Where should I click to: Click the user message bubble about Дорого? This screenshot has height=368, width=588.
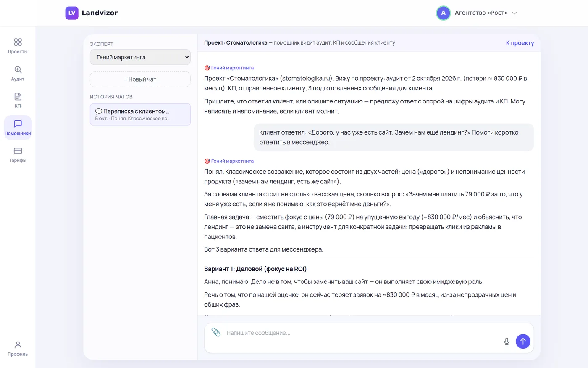tap(394, 137)
